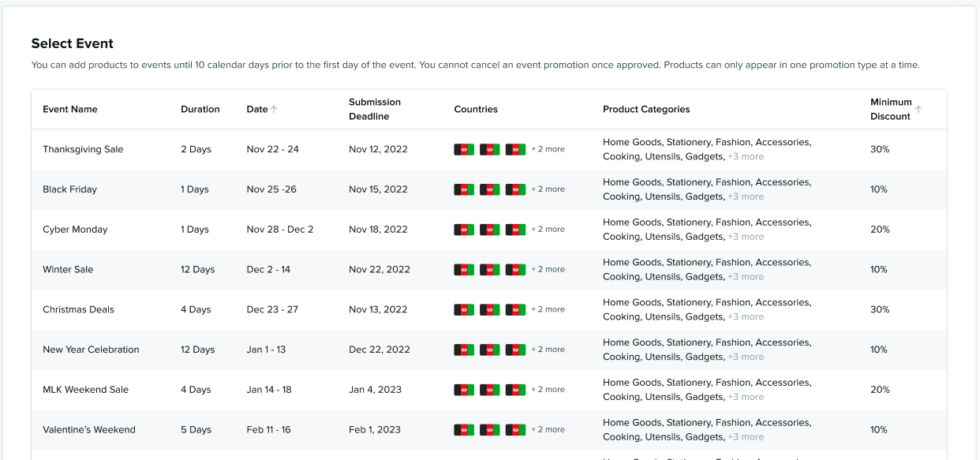Select the Valentine's Weekend event row
The width and height of the screenshot is (980, 460).
point(90,429)
